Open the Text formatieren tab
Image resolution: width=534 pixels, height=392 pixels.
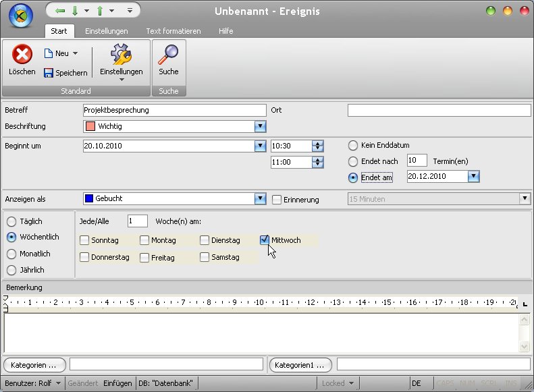[173, 31]
